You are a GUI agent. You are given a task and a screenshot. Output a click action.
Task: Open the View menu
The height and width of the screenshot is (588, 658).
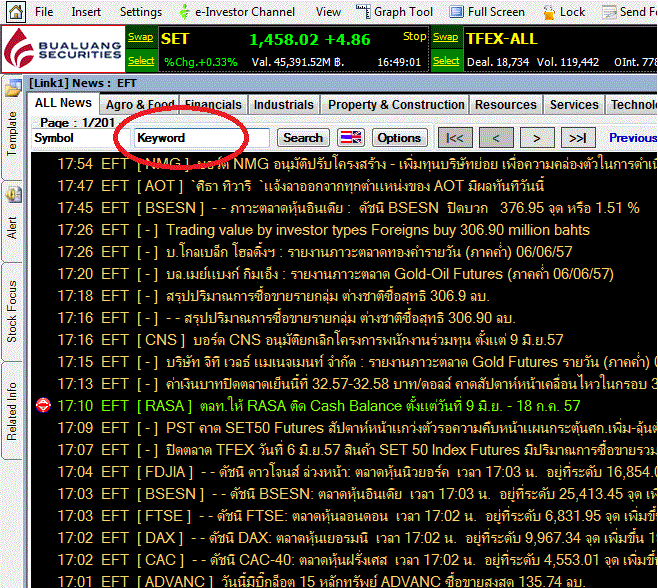pos(328,12)
